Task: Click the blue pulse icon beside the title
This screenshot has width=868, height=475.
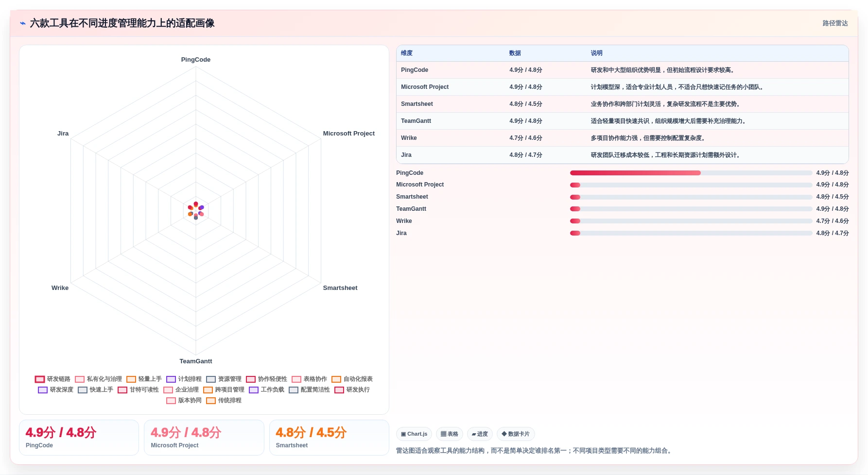Action: pyautogui.click(x=23, y=23)
